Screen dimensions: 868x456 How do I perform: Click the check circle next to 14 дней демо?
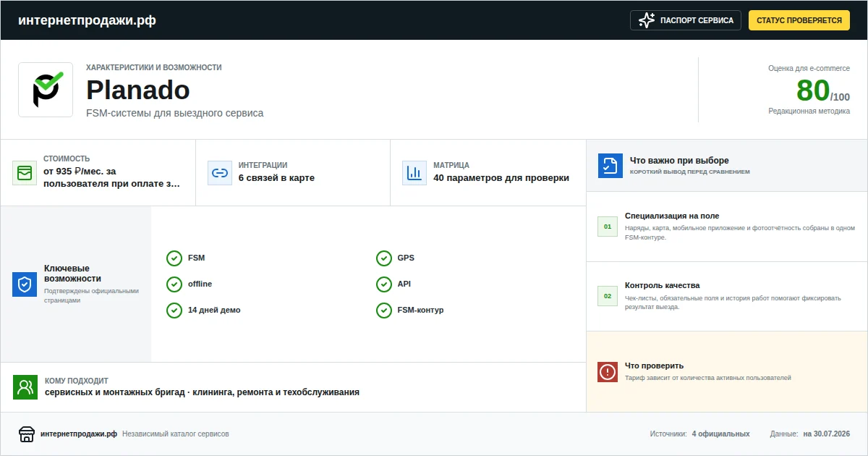(x=174, y=311)
